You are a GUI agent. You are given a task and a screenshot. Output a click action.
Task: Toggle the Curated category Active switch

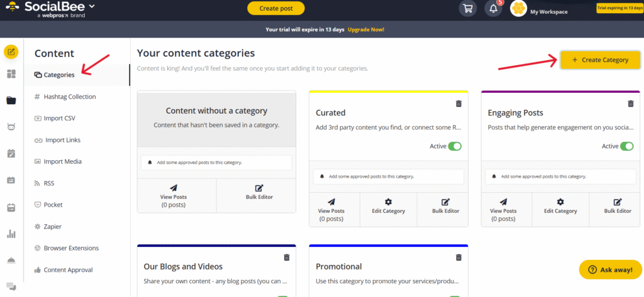[x=455, y=146]
